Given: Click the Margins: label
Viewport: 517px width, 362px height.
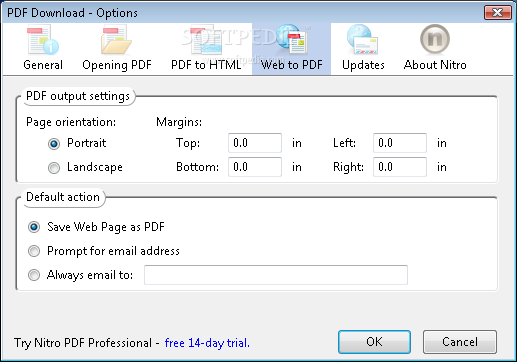Looking at the screenshot, I should click(x=179, y=122).
